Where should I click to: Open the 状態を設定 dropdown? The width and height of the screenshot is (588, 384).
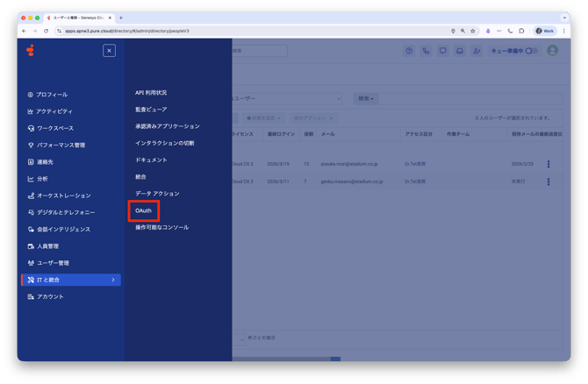click(263, 118)
